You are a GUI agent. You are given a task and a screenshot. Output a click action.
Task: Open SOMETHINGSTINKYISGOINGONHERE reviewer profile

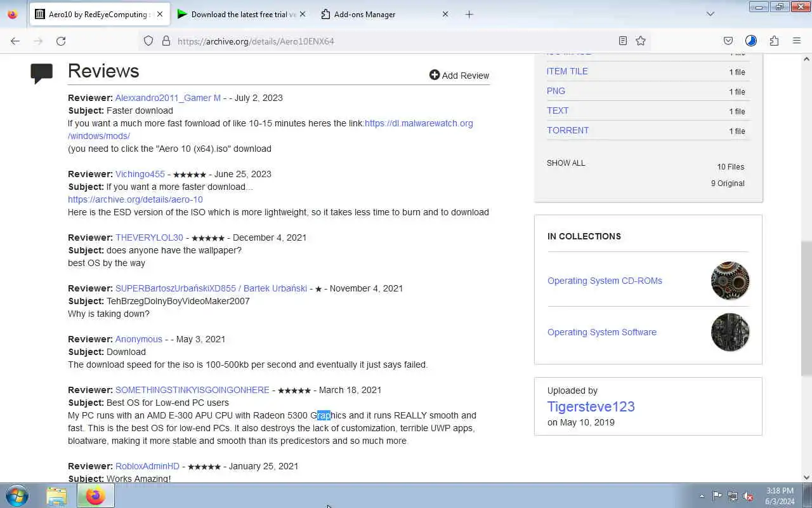coord(192,390)
